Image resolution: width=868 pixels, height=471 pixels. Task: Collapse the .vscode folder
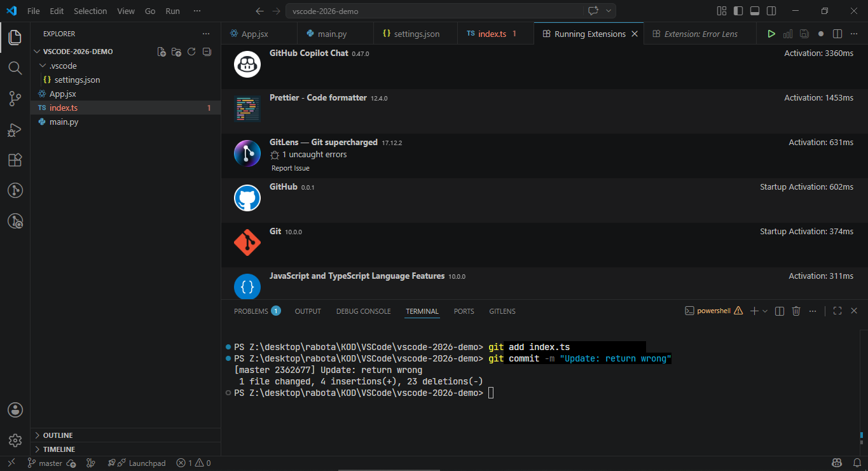(125, 66)
